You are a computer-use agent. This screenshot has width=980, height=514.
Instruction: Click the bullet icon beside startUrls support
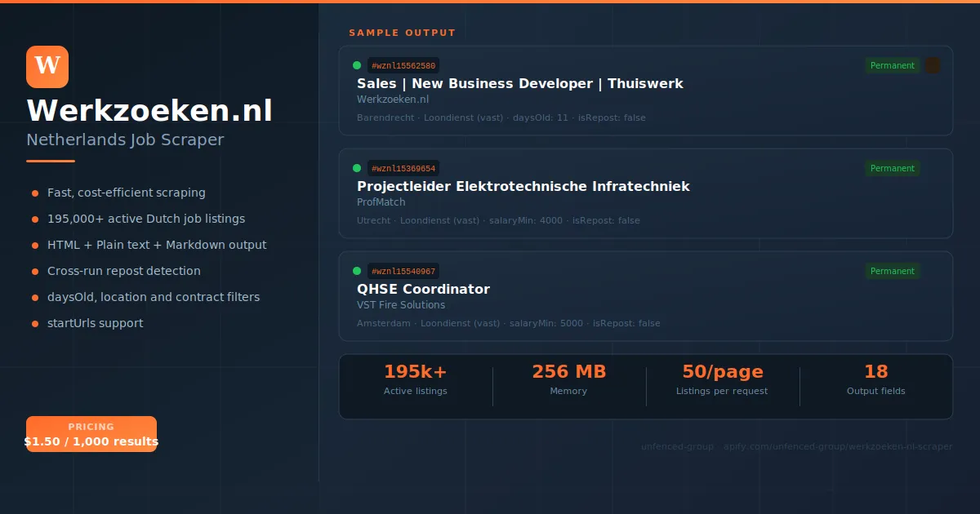(x=33, y=323)
